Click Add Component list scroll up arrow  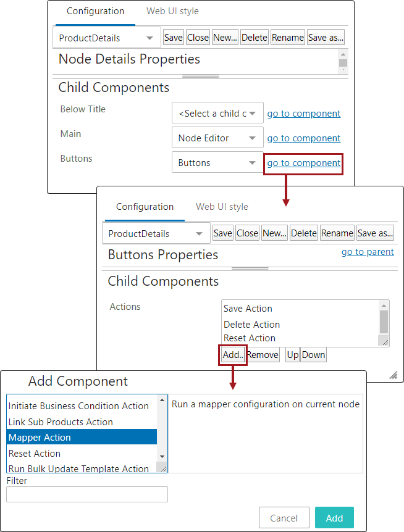162,400
